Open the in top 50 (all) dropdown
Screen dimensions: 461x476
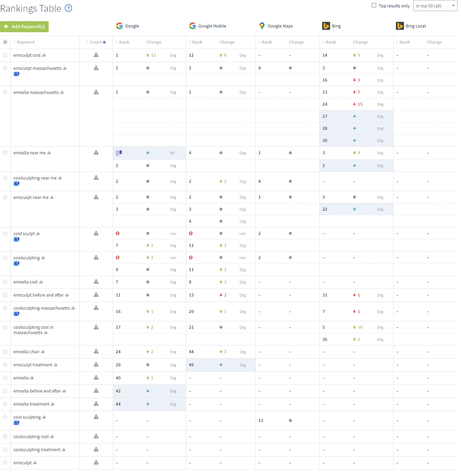click(x=435, y=6)
